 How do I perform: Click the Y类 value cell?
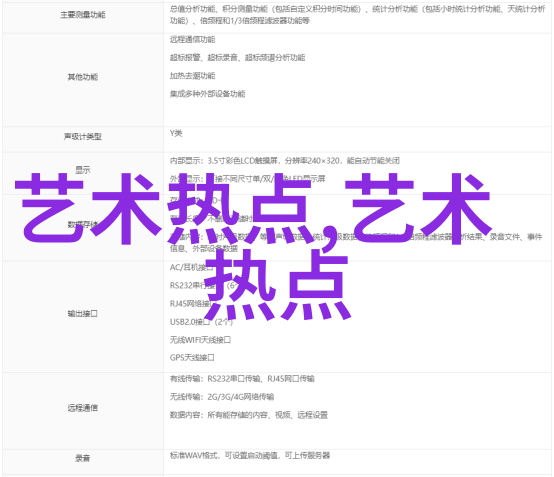tap(176, 133)
